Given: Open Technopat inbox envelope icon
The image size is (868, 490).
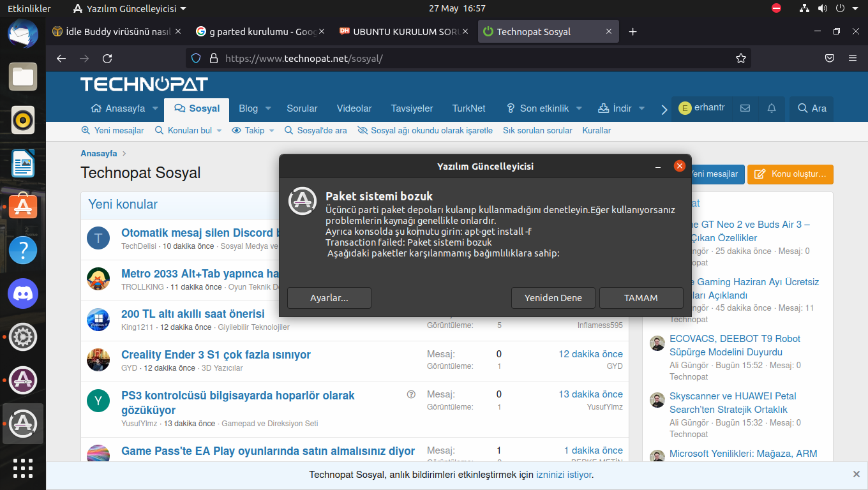Looking at the screenshot, I should [x=745, y=108].
